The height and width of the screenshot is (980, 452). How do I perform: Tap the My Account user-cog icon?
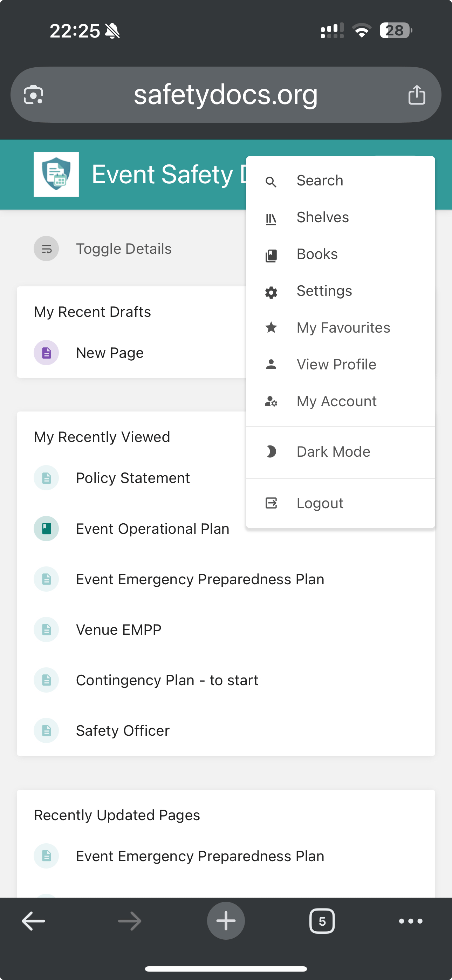click(271, 401)
